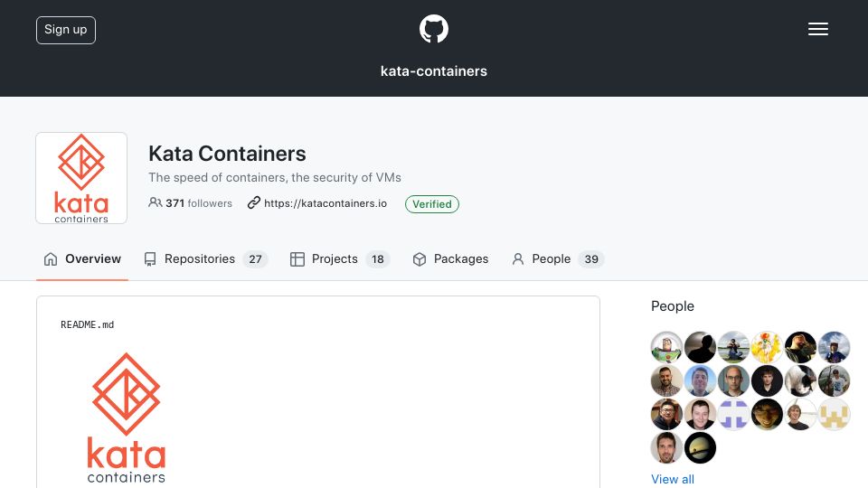Click the followers people icon

point(155,202)
